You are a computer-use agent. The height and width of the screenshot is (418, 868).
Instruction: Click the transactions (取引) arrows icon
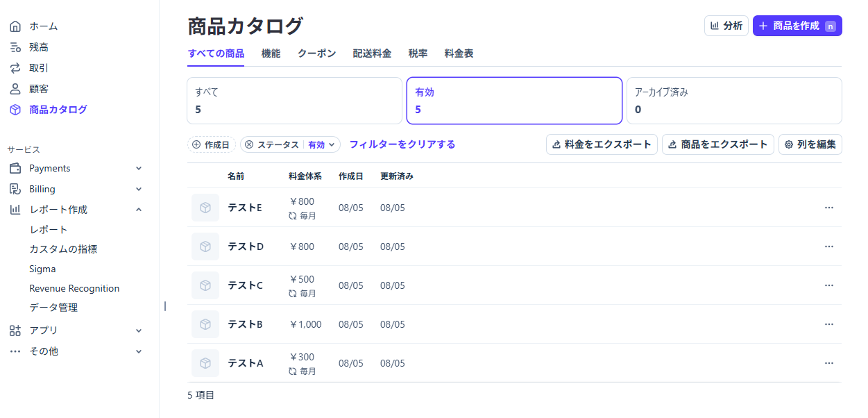(15, 68)
